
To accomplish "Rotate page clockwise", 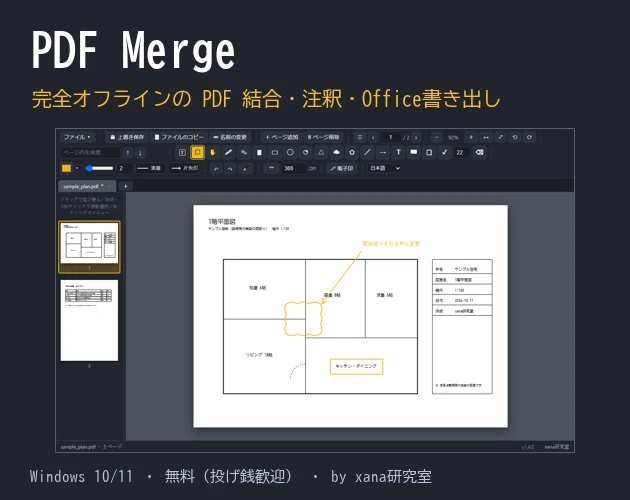I will (x=530, y=137).
